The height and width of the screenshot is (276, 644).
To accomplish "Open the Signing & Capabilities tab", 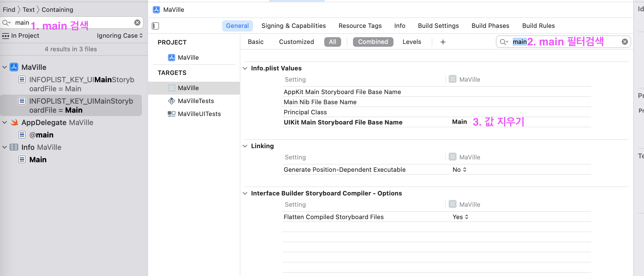I will pyautogui.click(x=294, y=26).
